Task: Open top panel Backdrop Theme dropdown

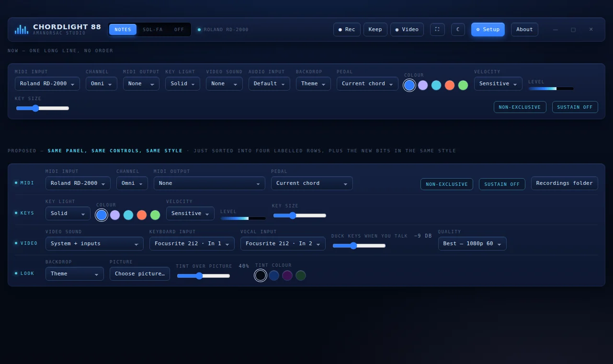Action: click(313, 84)
